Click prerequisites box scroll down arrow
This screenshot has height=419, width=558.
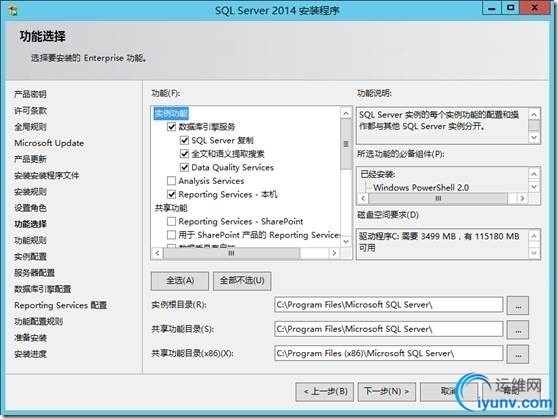point(534,187)
